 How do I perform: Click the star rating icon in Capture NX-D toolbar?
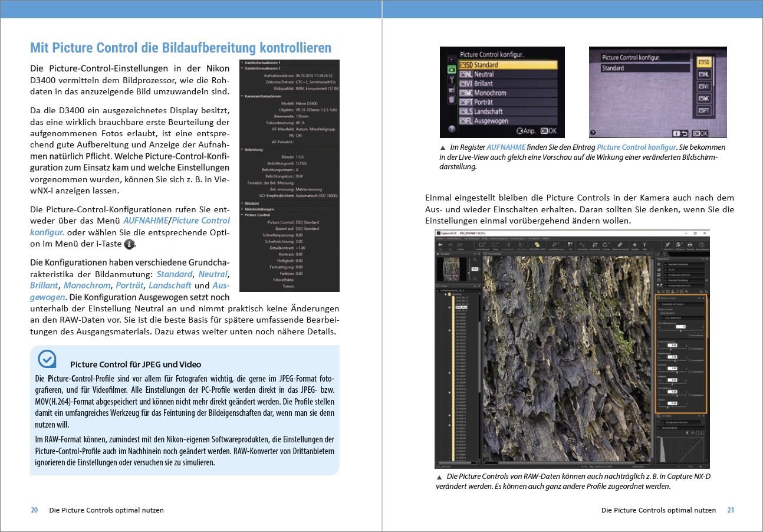click(634, 245)
